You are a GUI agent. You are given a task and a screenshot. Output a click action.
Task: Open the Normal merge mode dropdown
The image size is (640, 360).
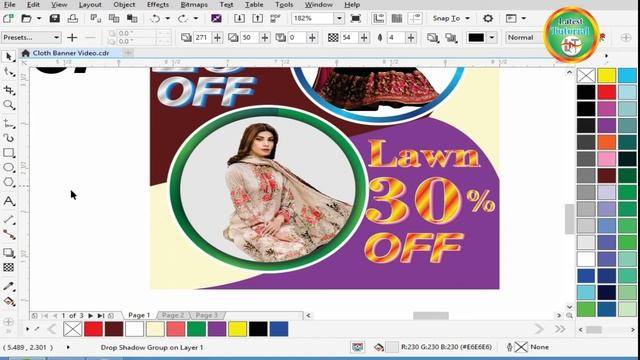tap(525, 38)
